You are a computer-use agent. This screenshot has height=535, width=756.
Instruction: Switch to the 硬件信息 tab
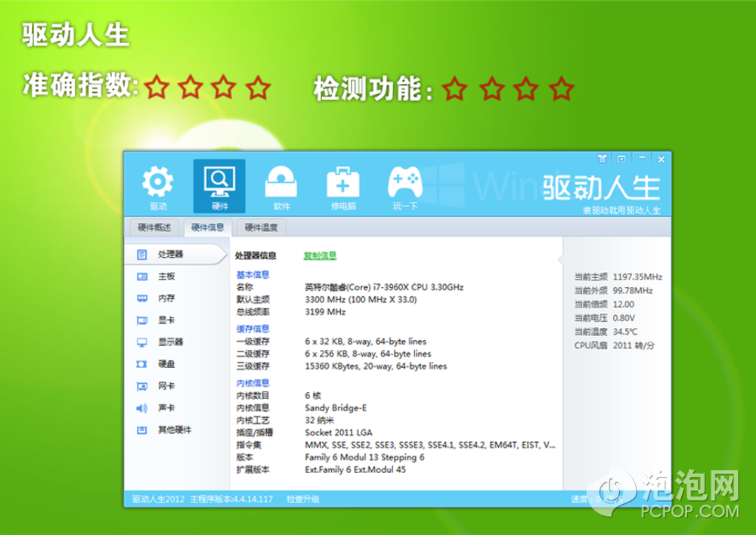coord(208,227)
